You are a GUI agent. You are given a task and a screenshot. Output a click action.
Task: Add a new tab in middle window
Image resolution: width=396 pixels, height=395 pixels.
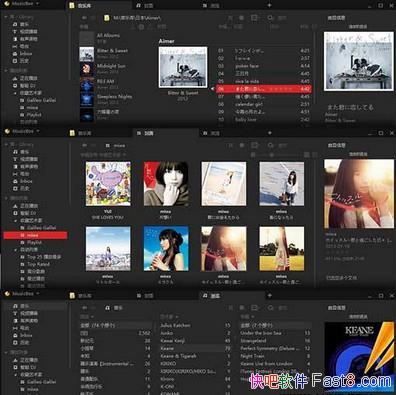click(270, 133)
